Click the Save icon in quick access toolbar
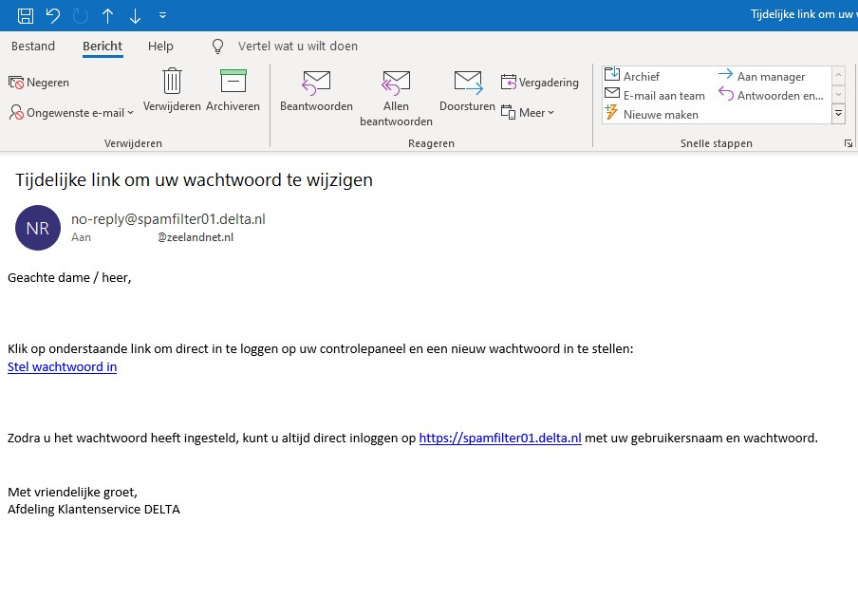This screenshot has height=616, width=858. click(x=26, y=15)
